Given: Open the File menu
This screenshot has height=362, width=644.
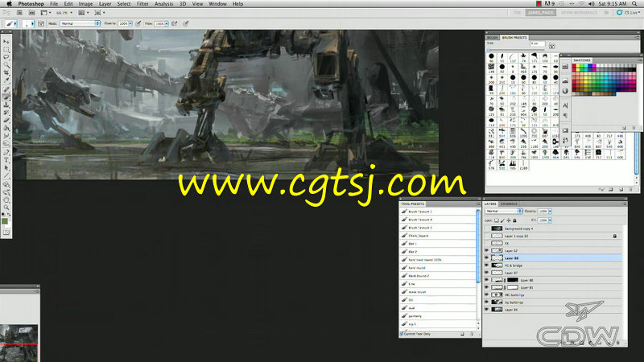Looking at the screenshot, I should [x=54, y=4].
